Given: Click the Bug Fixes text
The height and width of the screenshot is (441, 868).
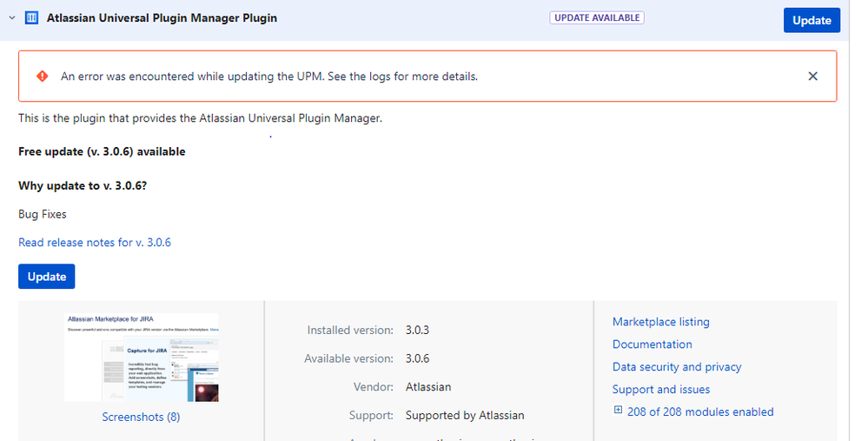Looking at the screenshot, I should click(x=42, y=214).
